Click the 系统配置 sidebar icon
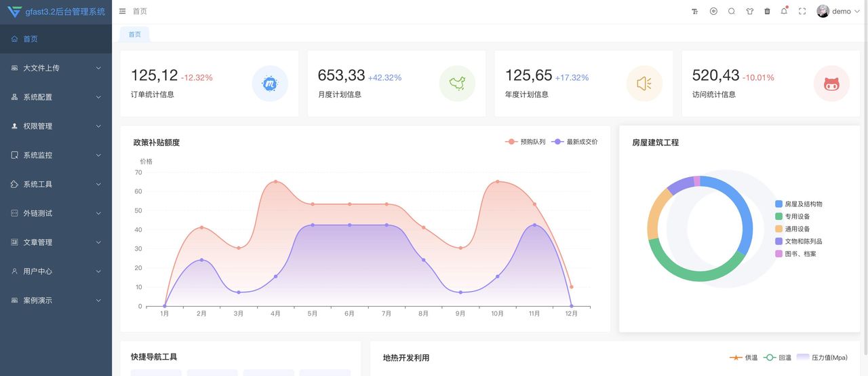Screen dimensions: 868x376 coord(15,97)
